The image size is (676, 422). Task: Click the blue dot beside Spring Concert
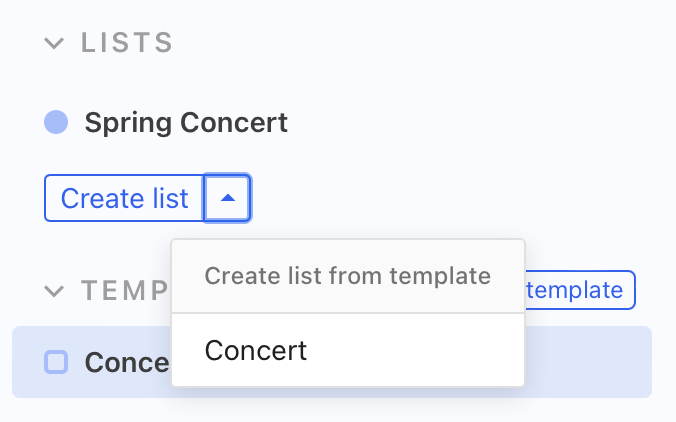(x=56, y=123)
